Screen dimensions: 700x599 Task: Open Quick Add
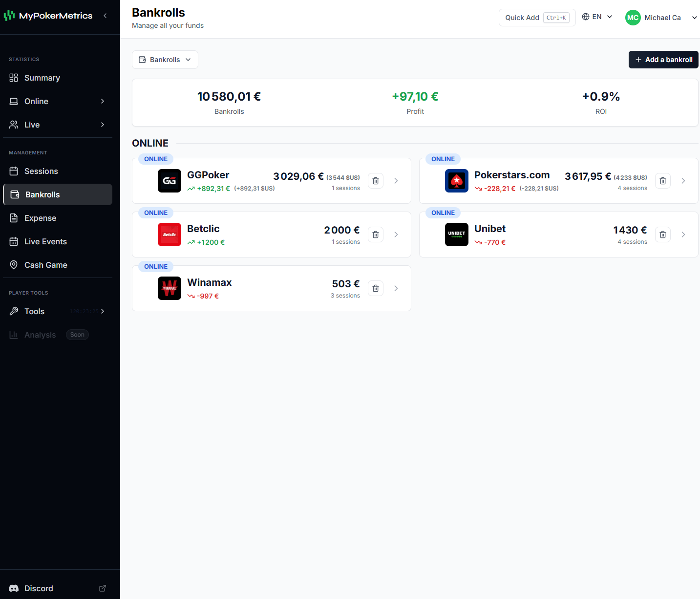pyautogui.click(x=522, y=17)
